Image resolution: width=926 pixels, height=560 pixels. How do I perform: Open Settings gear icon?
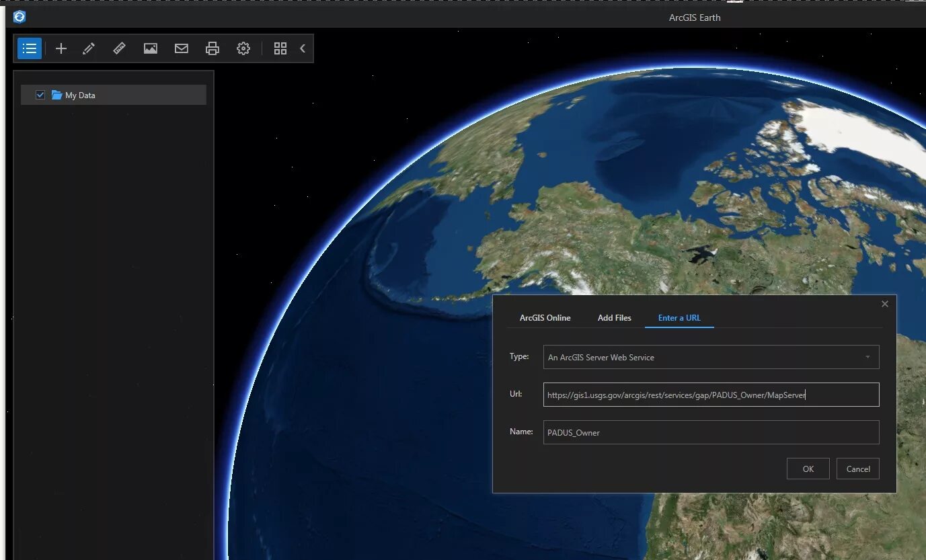point(243,48)
